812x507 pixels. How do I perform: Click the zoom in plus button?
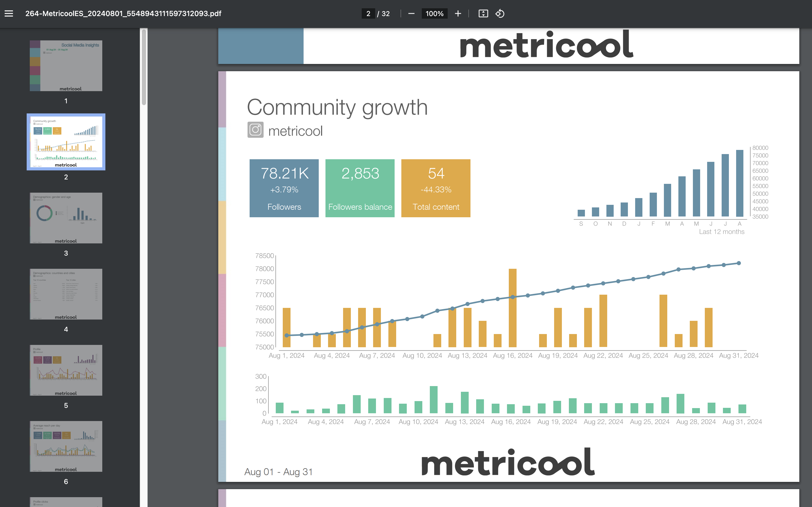coord(458,13)
